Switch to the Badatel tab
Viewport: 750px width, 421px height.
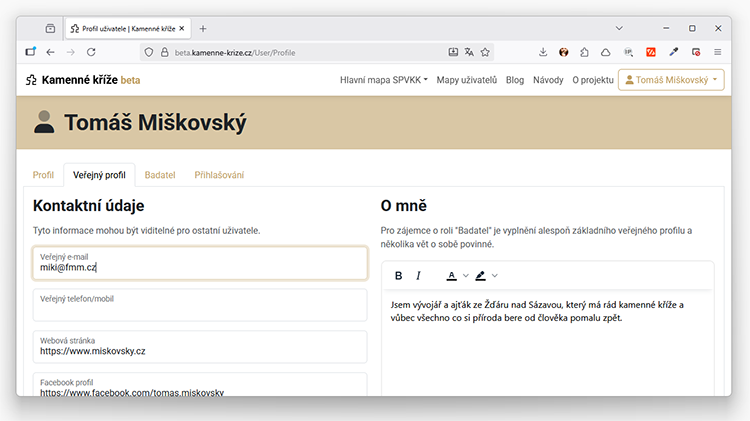point(160,175)
